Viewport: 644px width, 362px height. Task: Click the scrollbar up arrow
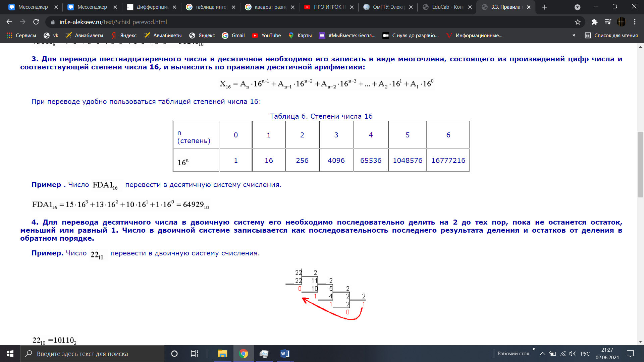point(640,47)
